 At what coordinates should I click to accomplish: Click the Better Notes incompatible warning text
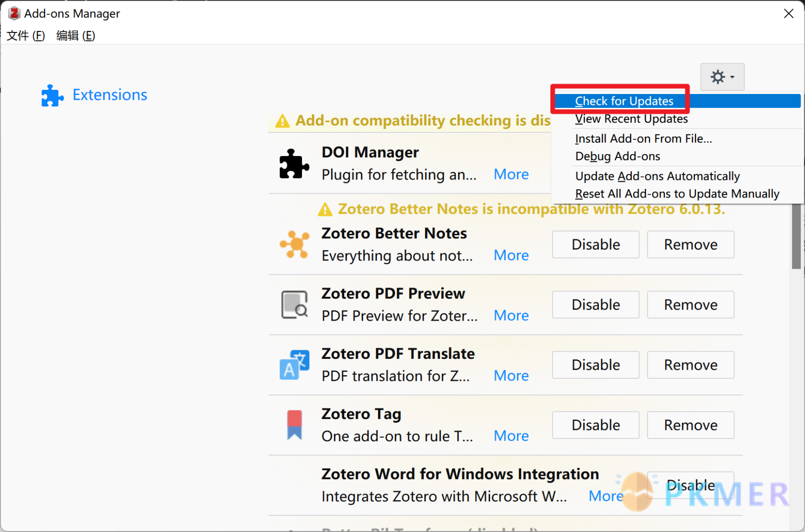point(532,209)
